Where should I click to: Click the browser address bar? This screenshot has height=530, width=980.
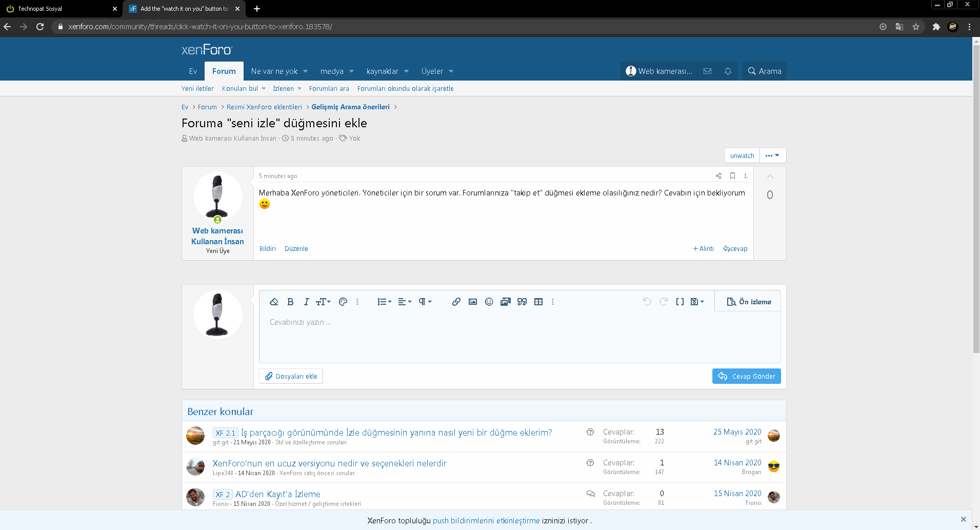[462, 27]
